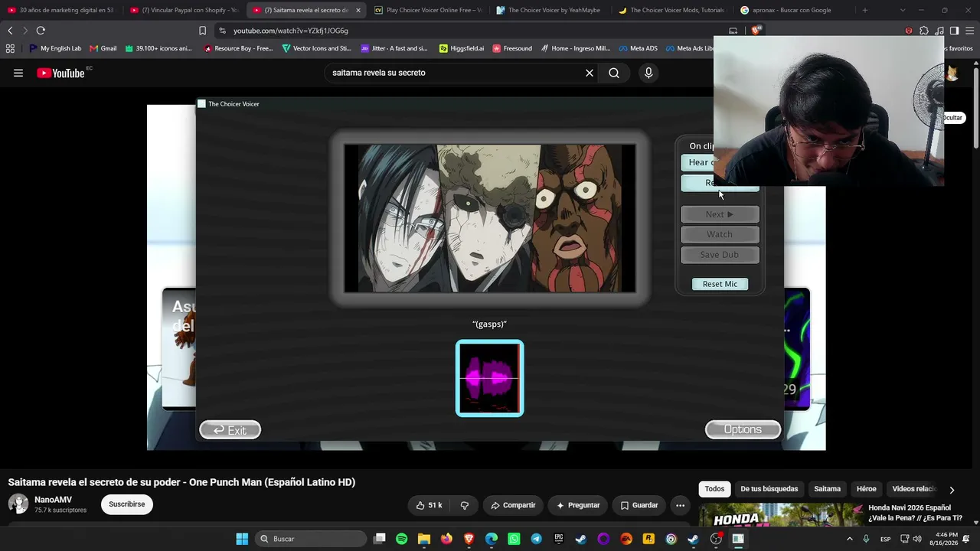Open Options in The Choicer Voicer
Image resolution: width=980 pixels, height=551 pixels.
[743, 429]
